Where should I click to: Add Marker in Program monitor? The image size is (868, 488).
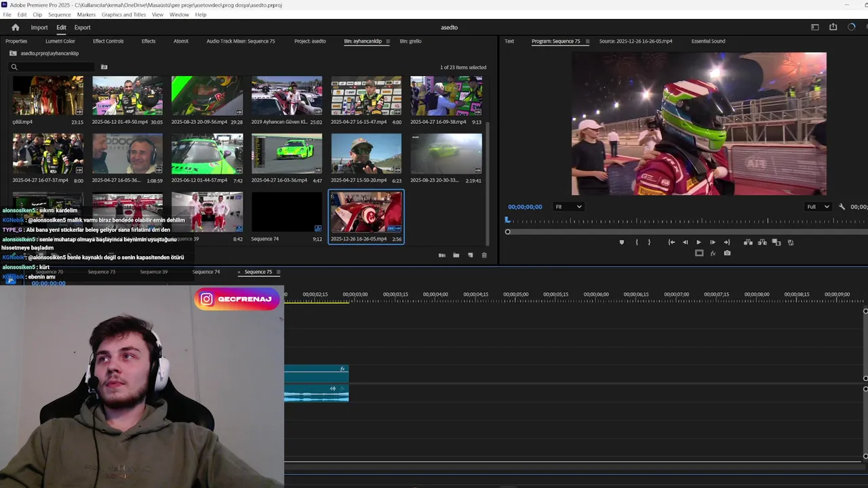(x=621, y=242)
